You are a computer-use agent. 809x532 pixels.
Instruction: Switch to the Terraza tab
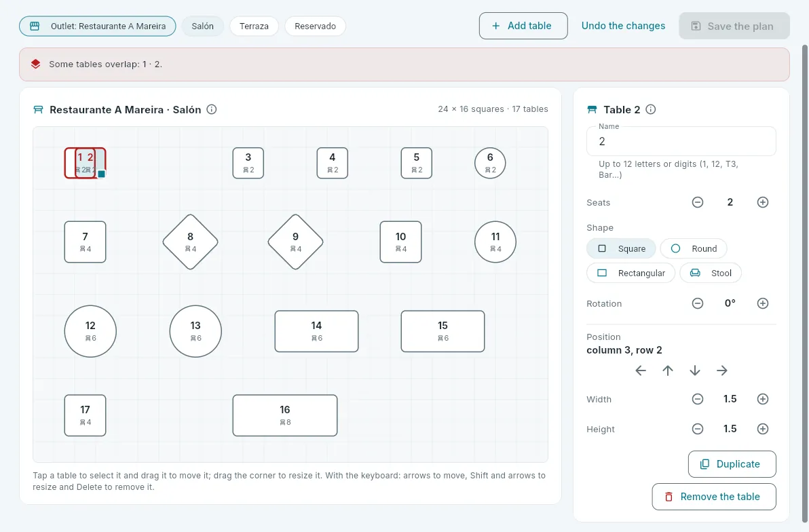[x=254, y=26]
